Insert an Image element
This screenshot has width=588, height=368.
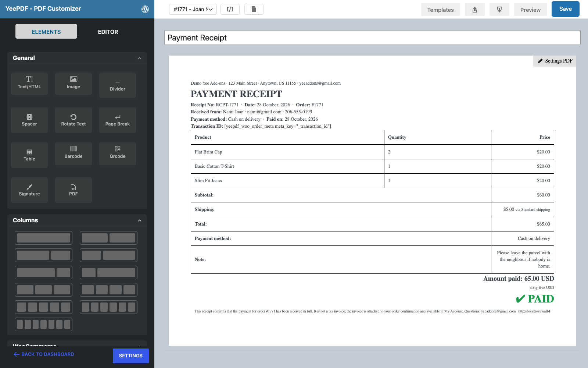click(73, 84)
